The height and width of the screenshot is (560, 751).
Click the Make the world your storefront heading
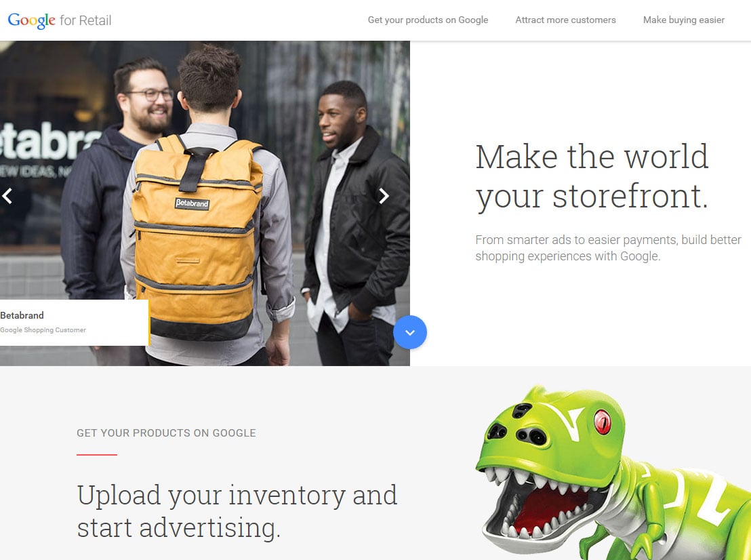pos(592,177)
